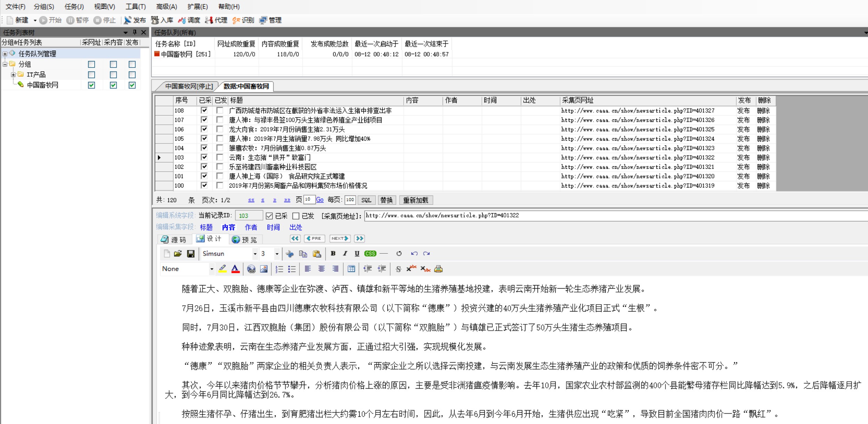Uncheck 已采 checkbox for row 108
The height and width of the screenshot is (424, 868).
pyautogui.click(x=204, y=110)
